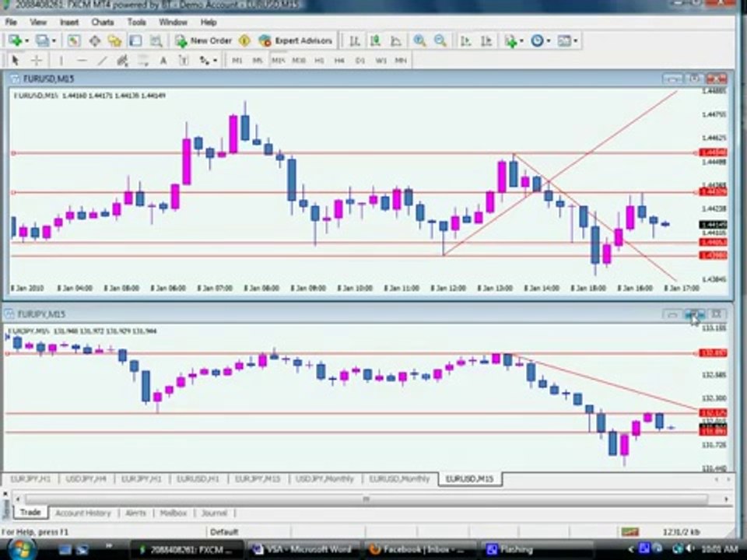This screenshot has height=560, width=747.
Task: Click the terminal horizontal scrollbar thumb
Action: point(366,499)
